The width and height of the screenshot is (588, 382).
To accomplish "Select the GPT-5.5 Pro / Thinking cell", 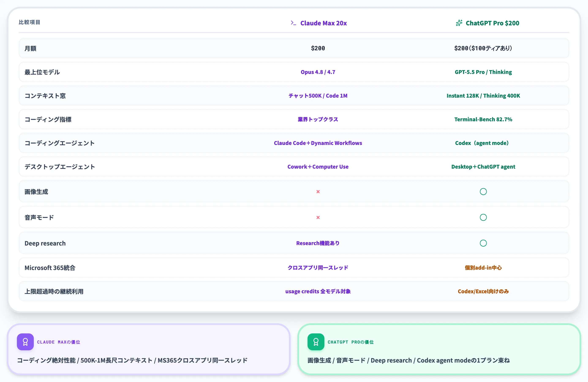I will (x=483, y=72).
